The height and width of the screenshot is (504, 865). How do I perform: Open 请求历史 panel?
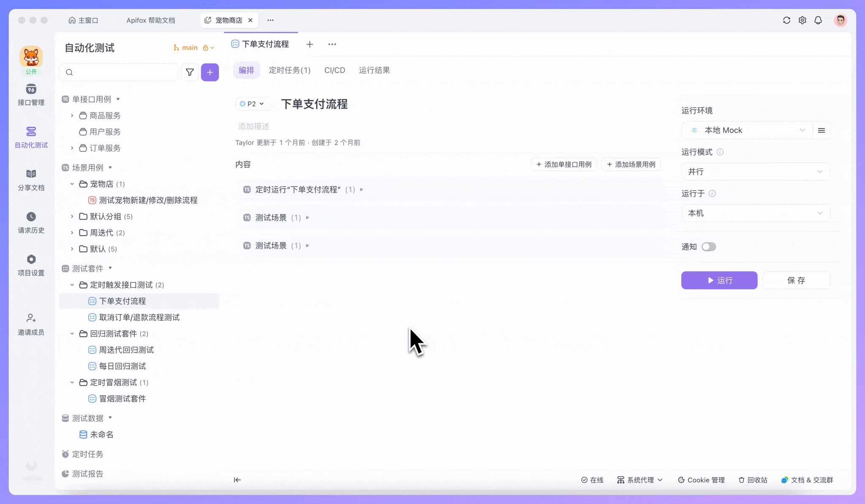coord(31,222)
